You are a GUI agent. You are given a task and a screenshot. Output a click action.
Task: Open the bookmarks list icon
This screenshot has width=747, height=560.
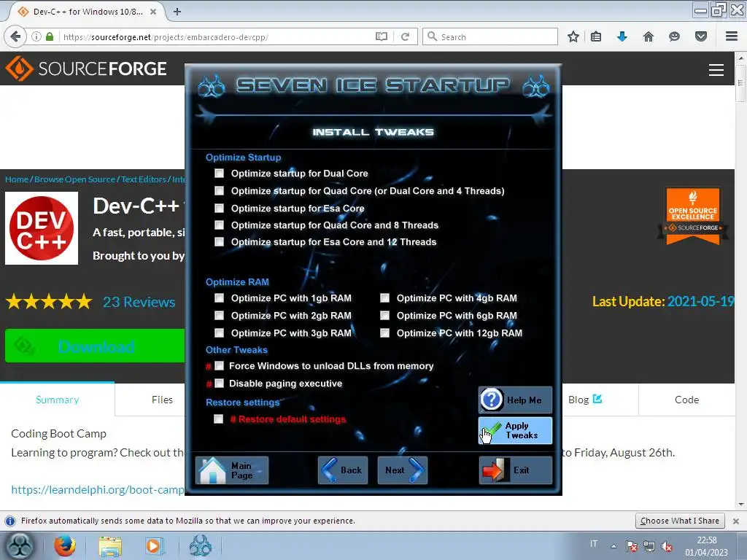[596, 36]
